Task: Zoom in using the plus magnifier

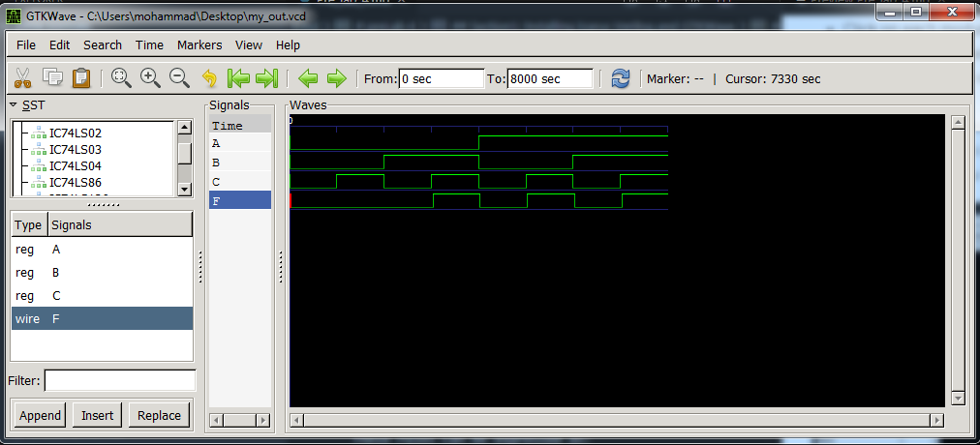Action: click(150, 78)
